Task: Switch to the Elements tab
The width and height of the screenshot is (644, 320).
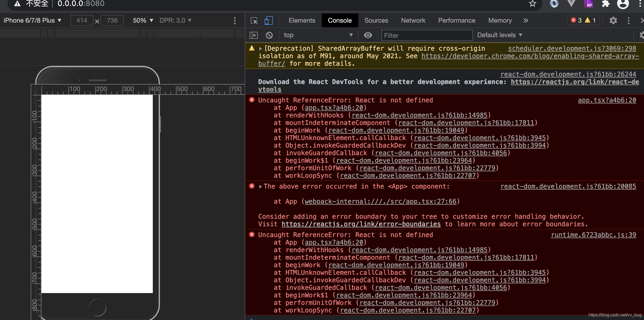Action: click(302, 20)
